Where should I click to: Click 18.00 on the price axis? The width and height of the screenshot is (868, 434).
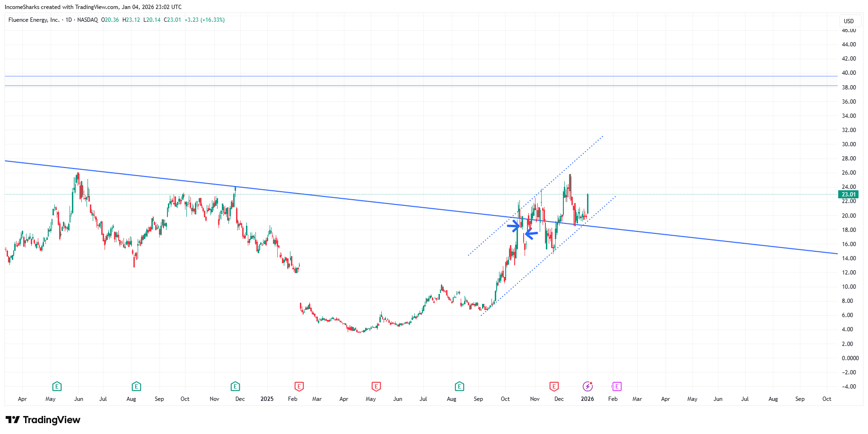tap(849, 230)
